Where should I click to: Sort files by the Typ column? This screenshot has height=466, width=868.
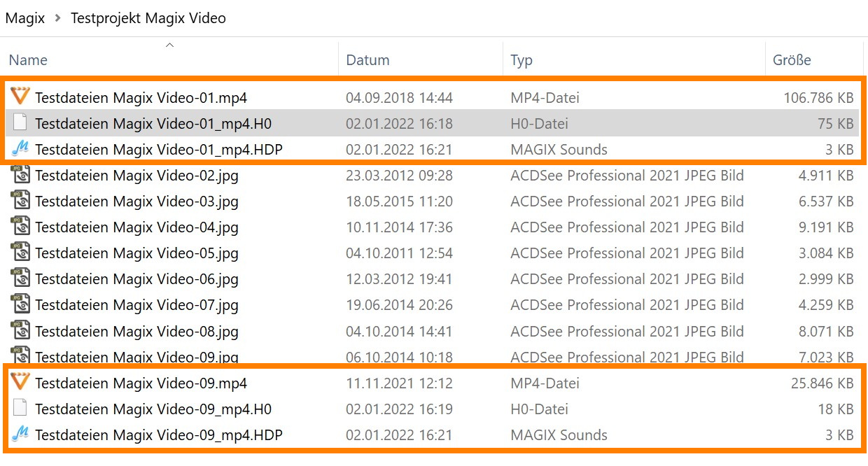pyautogui.click(x=521, y=60)
